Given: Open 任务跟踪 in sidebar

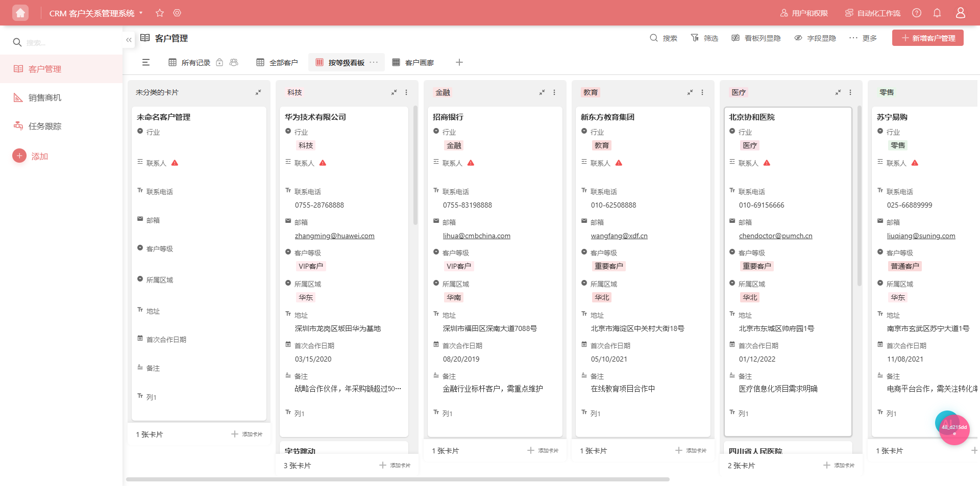Looking at the screenshot, I should click(x=61, y=126).
